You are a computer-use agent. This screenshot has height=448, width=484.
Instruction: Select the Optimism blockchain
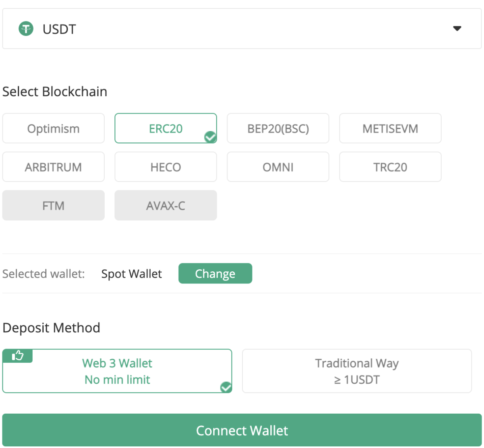(53, 129)
